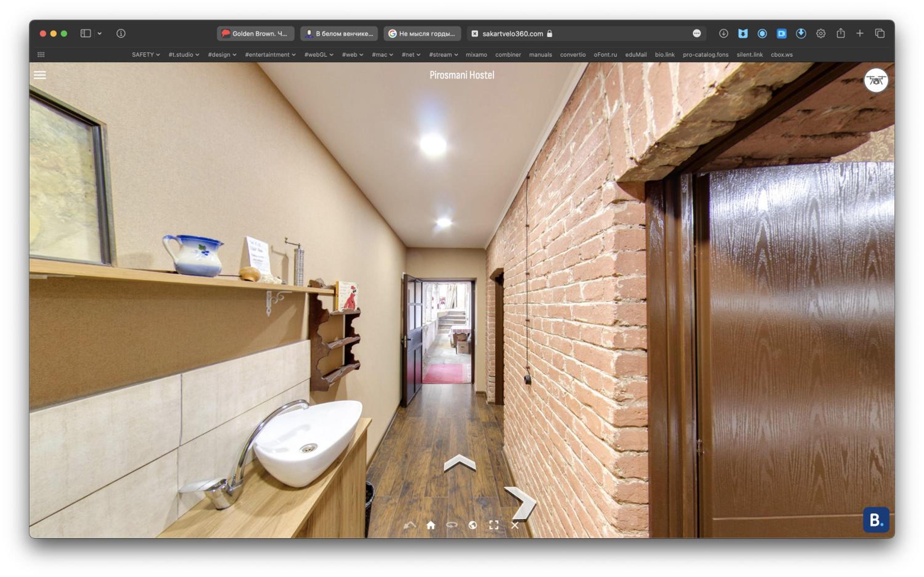Open the sidebar options dropdown arrow

coord(99,34)
